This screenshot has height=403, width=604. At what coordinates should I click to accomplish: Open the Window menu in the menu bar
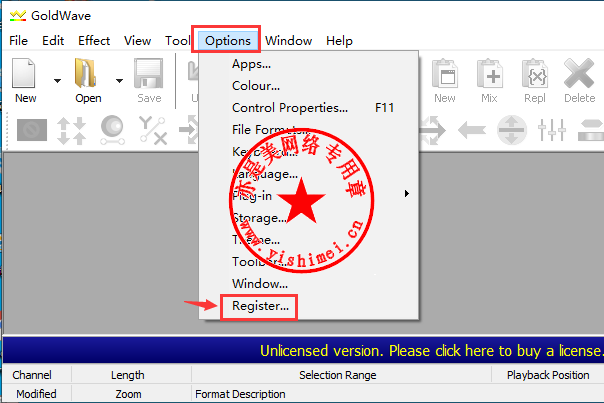289,40
